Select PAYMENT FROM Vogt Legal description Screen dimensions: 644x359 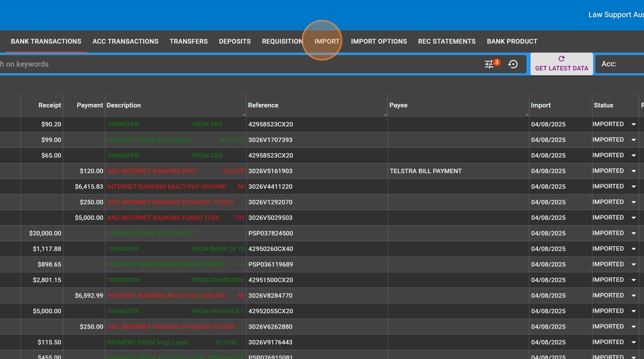[x=147, y=342]
